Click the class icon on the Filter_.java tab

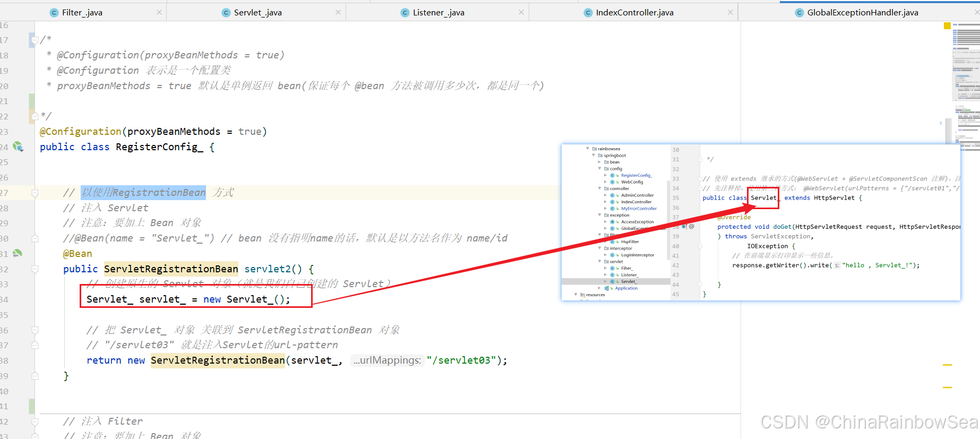pos(54,13)
